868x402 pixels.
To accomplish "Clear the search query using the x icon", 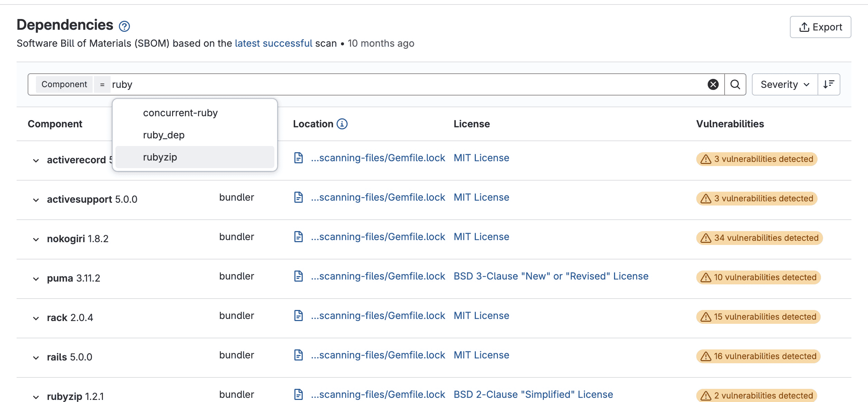I will [x=713, y=84].
